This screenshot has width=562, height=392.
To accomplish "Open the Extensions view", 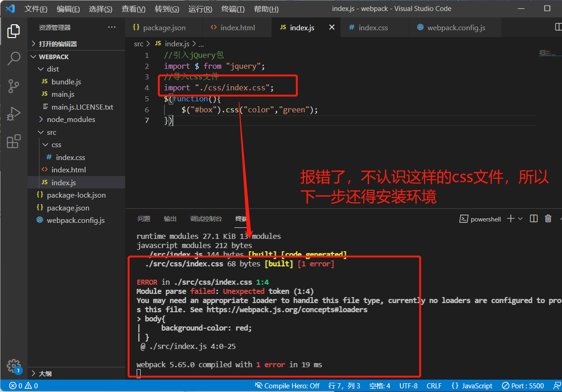I will pyautogui.click(x=14, y=141).
